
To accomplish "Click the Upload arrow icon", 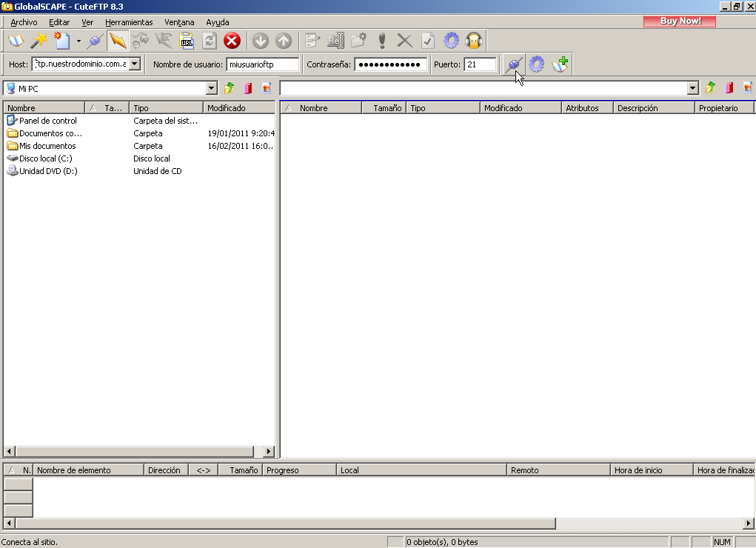I will [x=284, y=41].
